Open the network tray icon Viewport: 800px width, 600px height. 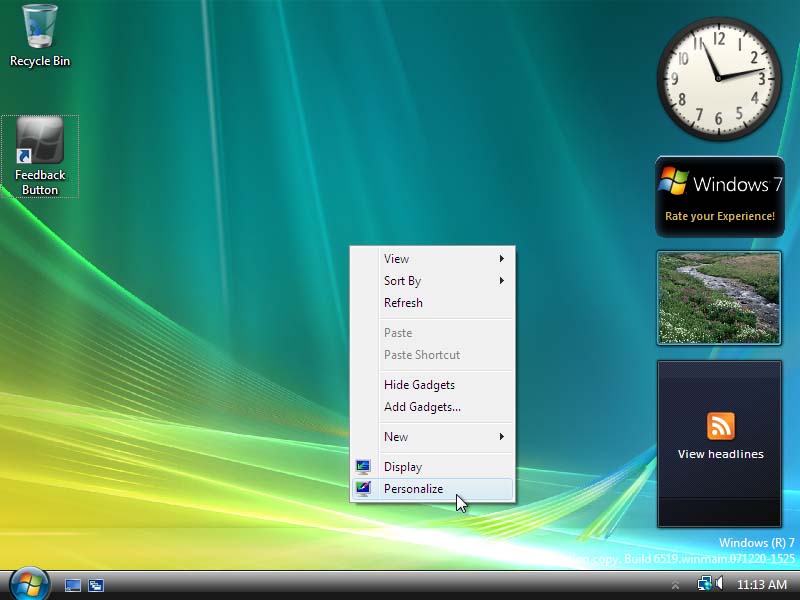704,584
